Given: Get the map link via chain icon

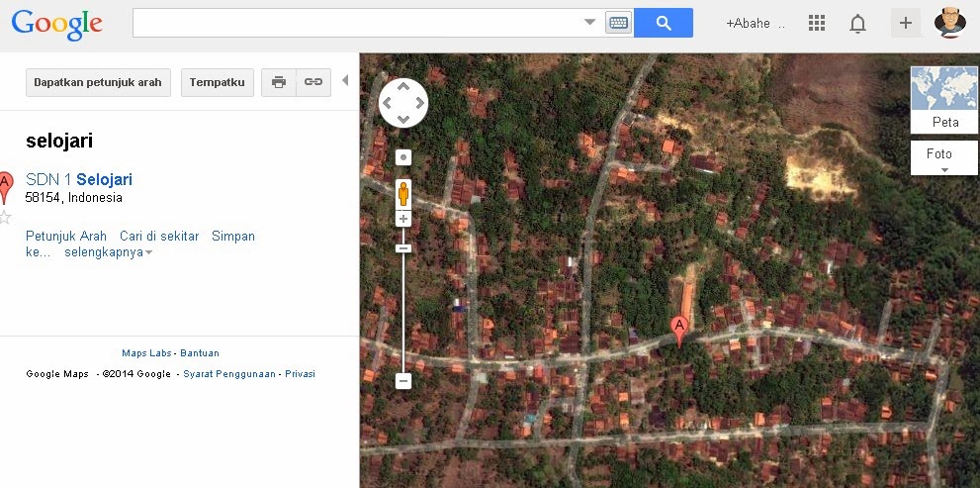Looking at the screenshot, I should click(x=313, y=82).
